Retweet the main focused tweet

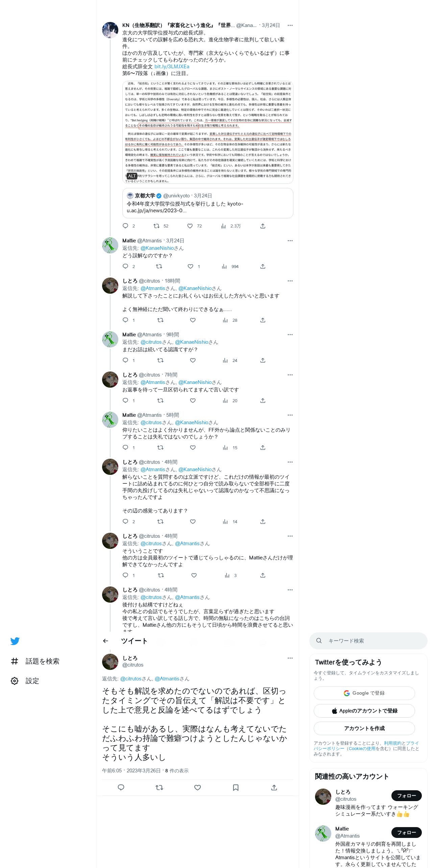point(159,788)
